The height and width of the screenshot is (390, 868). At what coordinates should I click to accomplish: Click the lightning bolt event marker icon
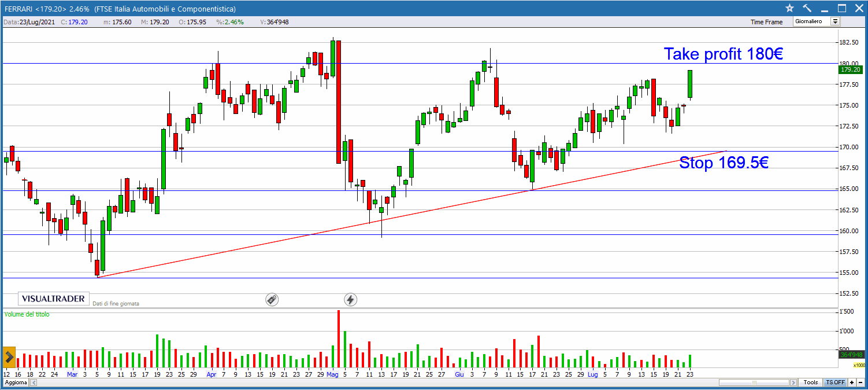click(x=350, y=299)
